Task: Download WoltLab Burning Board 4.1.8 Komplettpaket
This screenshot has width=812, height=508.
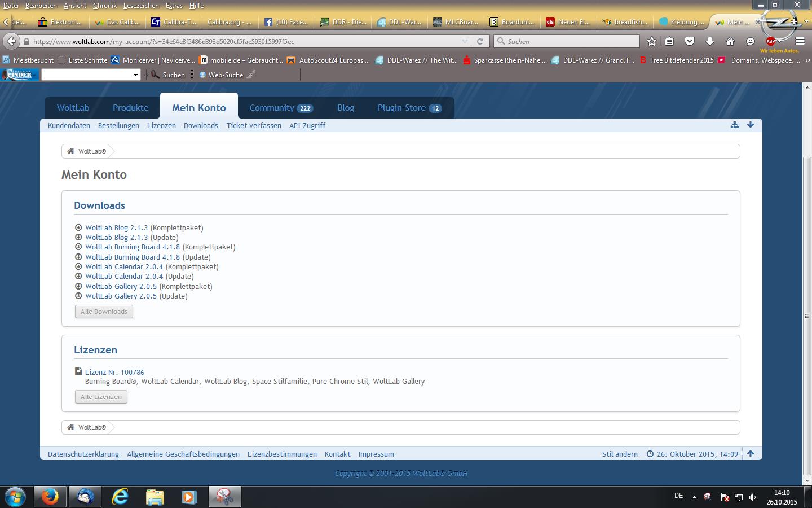Action: pyautogui.click(x=133, y=247)
